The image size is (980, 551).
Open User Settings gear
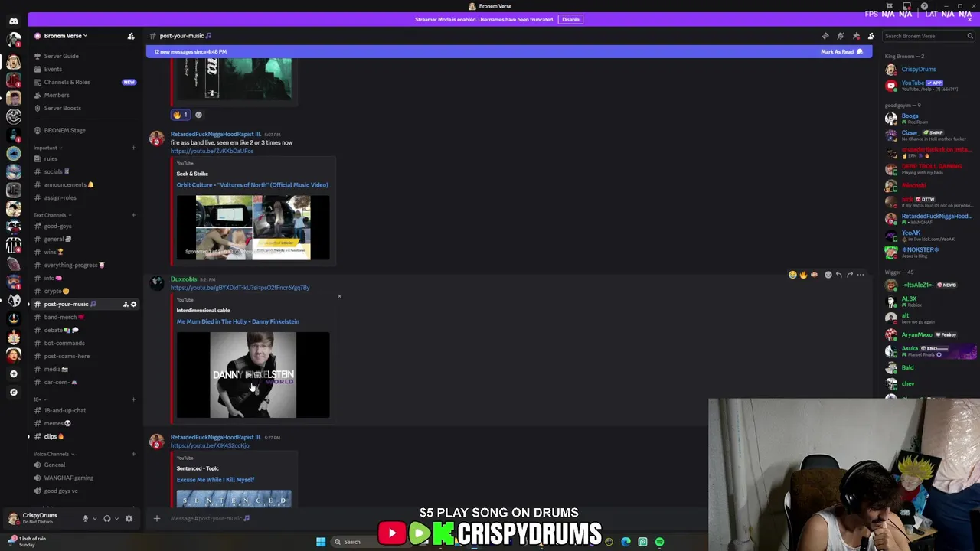click(x=129, y=519)
